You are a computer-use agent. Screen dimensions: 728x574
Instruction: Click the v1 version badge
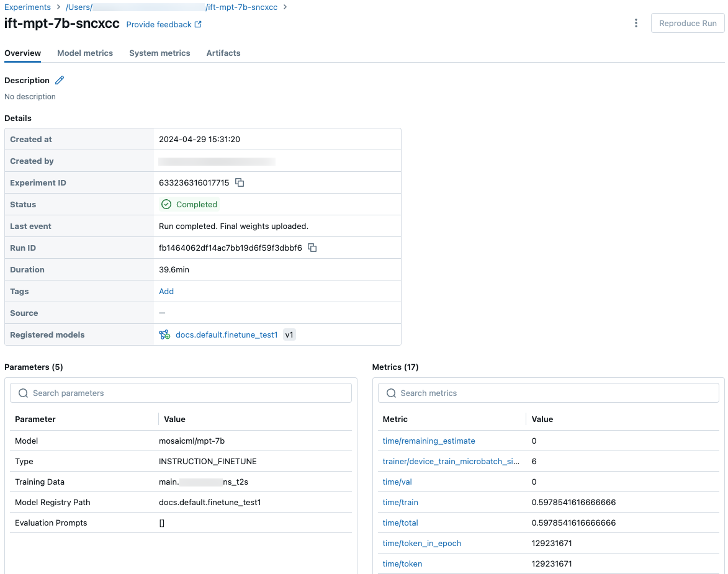coord(289,335)
